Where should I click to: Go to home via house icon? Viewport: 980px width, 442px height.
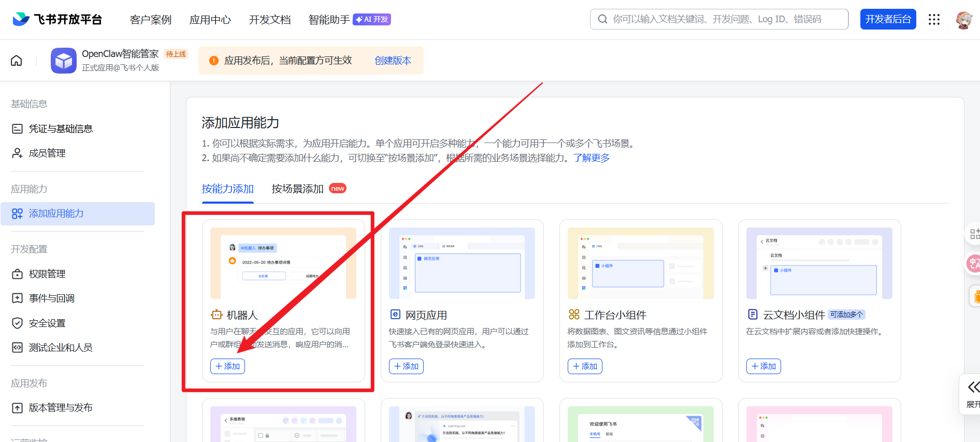[17, 61]
